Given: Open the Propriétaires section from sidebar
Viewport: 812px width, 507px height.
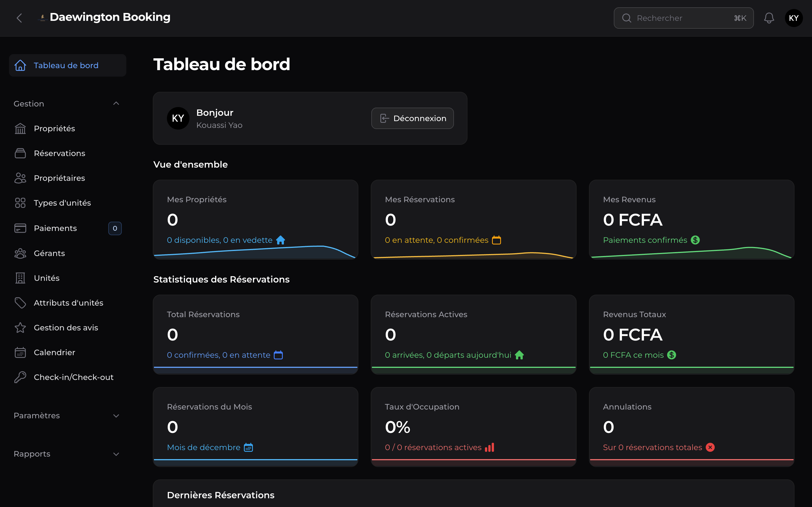Looking at the screenshot, I should point(20,178).
